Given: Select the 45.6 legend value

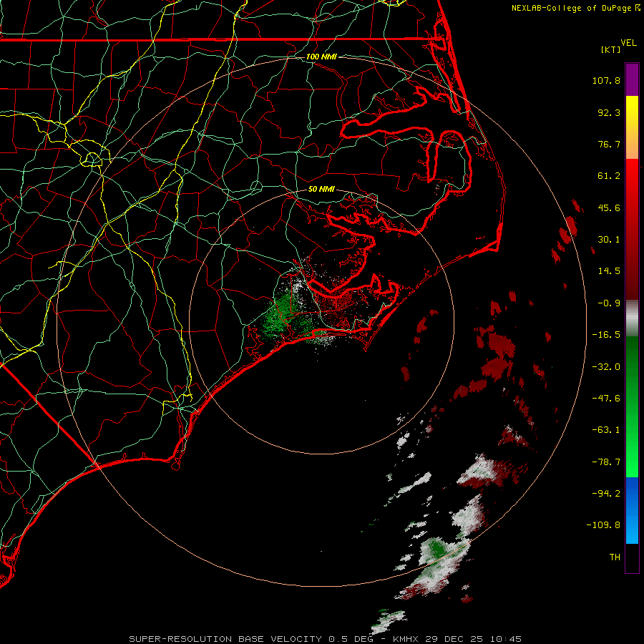Looking at the screenshot, I should pyautogui.click(x=609, y=208).
